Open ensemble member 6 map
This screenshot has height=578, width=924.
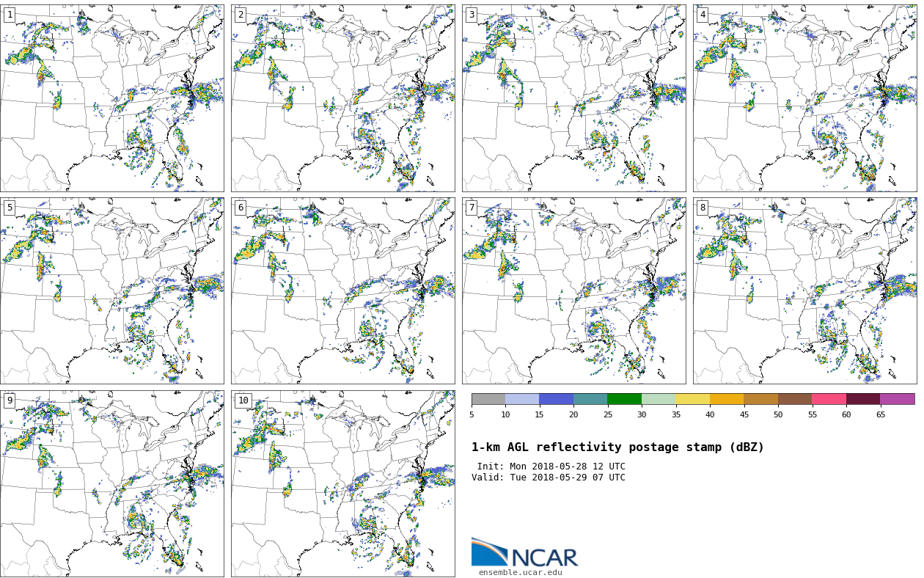pos(343,290)
